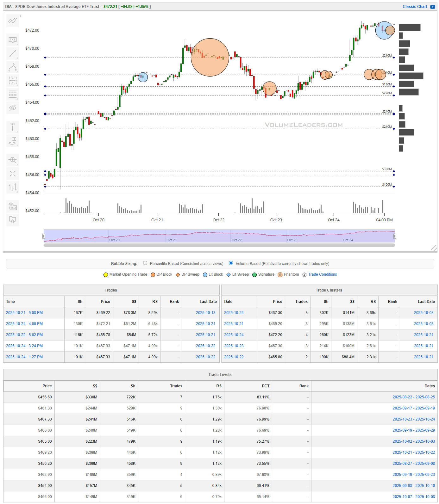Image resolution: width=439 pixels, height=504 pixels.
Task: Click the Trade Levels section header
Action: (220, 375)
